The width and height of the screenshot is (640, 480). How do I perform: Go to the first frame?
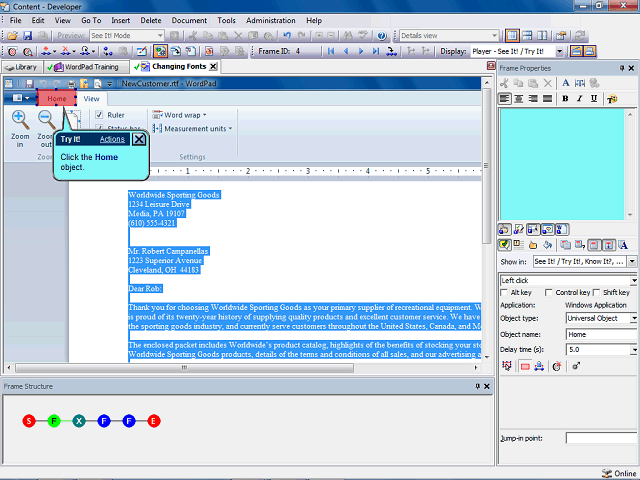coord(331,51)
